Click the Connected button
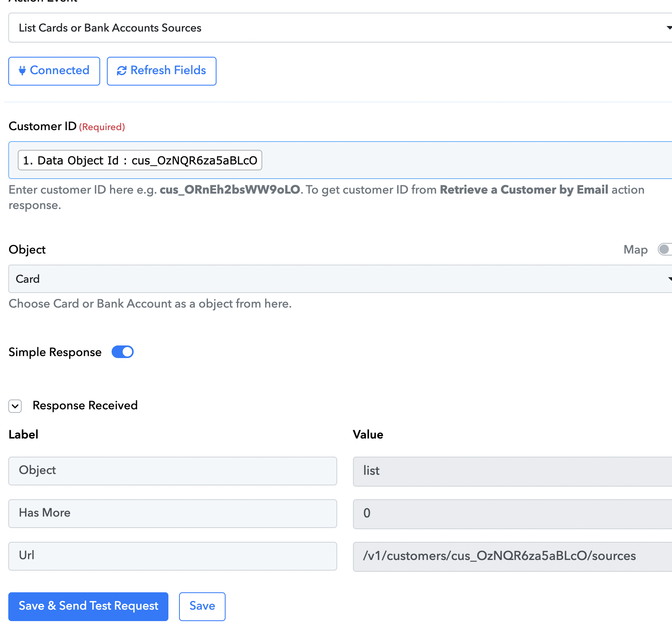 point(54,71)
